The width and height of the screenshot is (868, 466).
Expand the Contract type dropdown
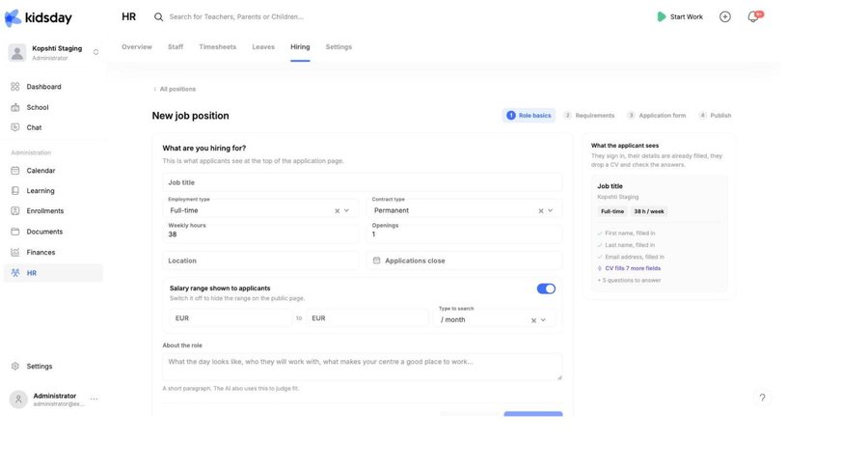551,210
